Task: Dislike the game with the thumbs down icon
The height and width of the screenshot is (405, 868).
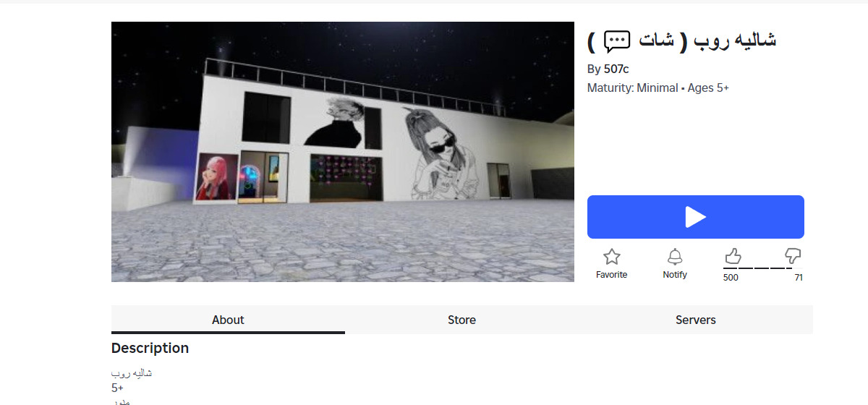Action: [x=793, y=256]
